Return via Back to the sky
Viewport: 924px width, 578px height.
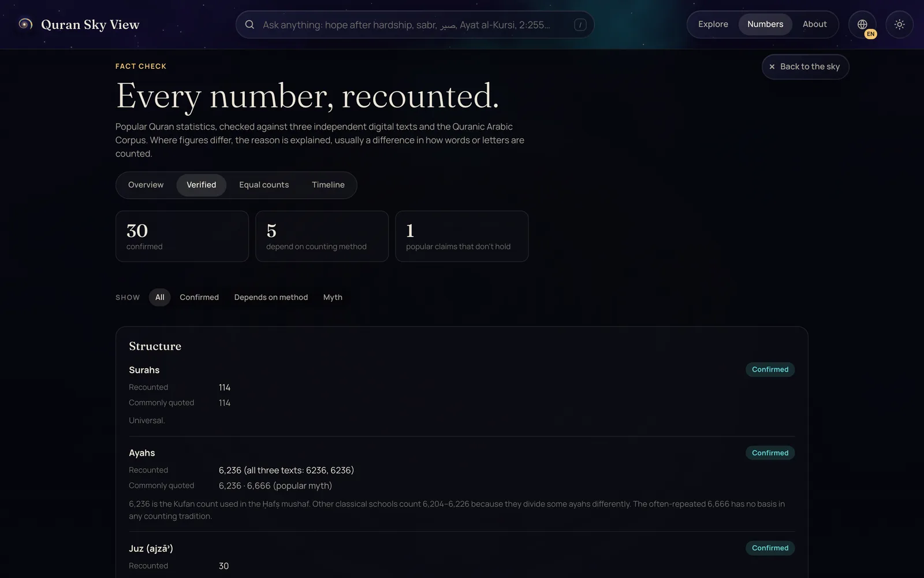coord(805,67)
